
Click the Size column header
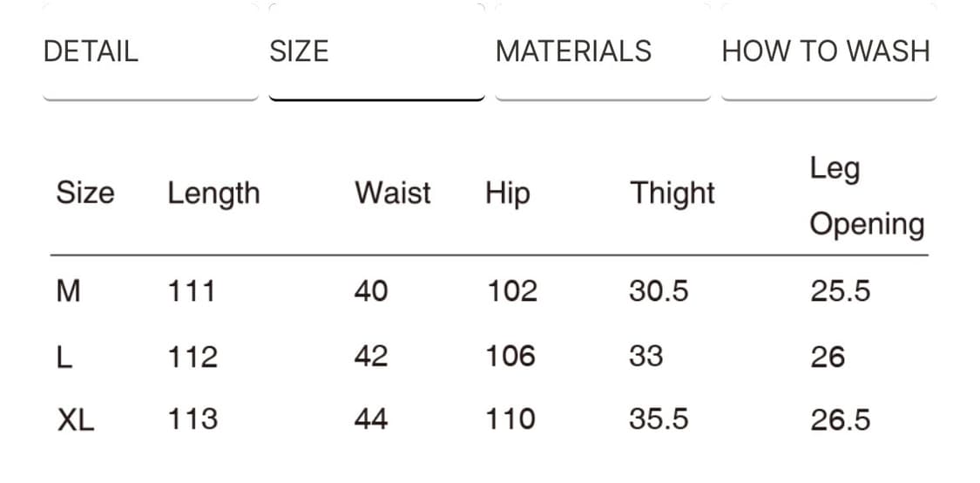(x=85, y=193)
